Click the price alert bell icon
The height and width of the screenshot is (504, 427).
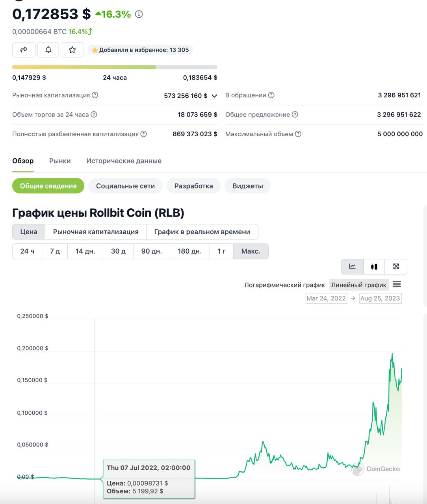click(x=48, y=50)
